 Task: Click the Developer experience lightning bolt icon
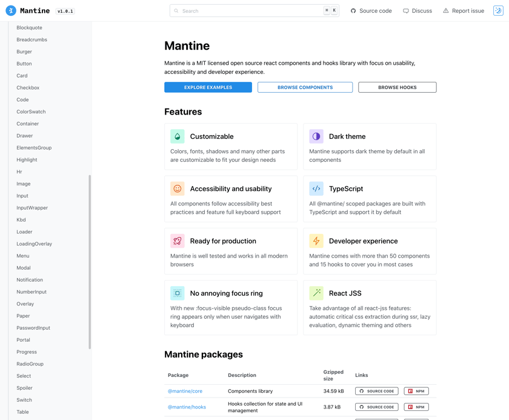[x=316, y=241]
